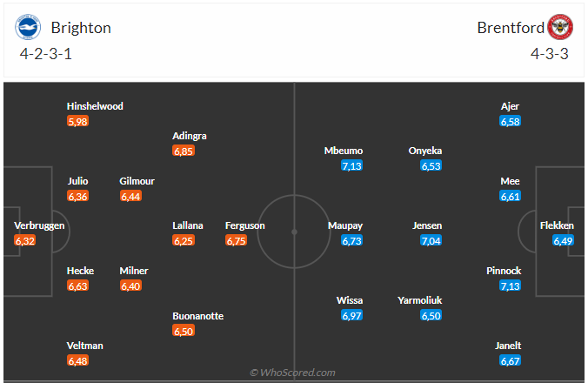The height and width of the screenshot is (383, 588).
Task: Click the WhoScored.com watermark
Action: pos(292,373)
